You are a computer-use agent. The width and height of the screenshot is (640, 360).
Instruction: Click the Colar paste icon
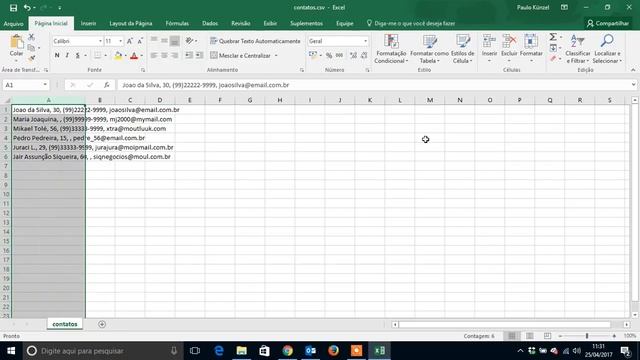17,42
